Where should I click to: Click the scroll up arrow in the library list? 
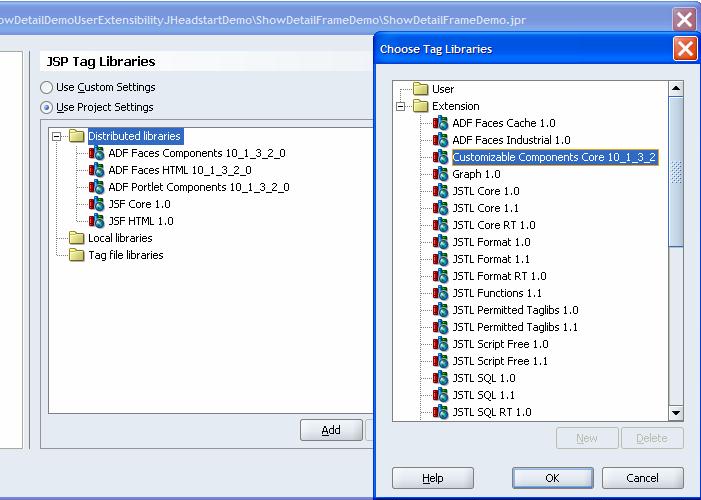676,88
